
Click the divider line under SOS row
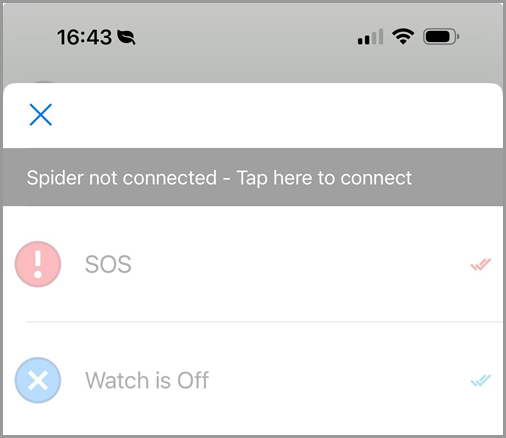coord(265,322)
